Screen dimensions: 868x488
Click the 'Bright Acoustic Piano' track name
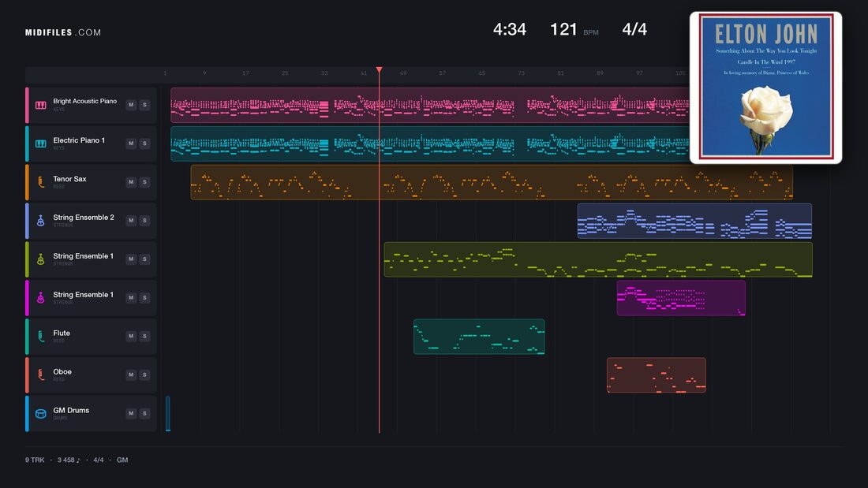click(x=84, y=101)
